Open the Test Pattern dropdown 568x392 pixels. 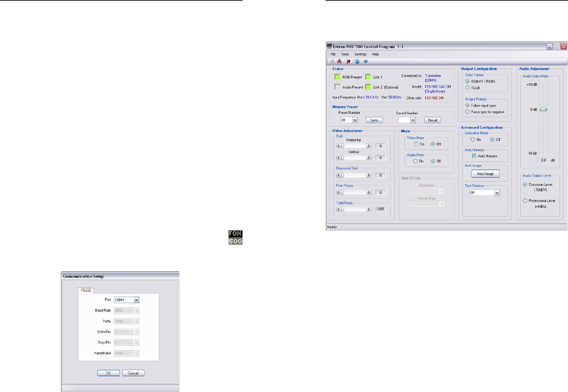coord(497,193)
